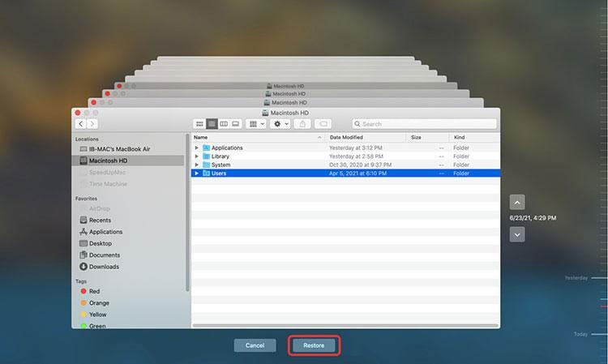The height and width of the screenshot is (364, 608).
Task: Switch Finder to column view
Action: (224, 124)
